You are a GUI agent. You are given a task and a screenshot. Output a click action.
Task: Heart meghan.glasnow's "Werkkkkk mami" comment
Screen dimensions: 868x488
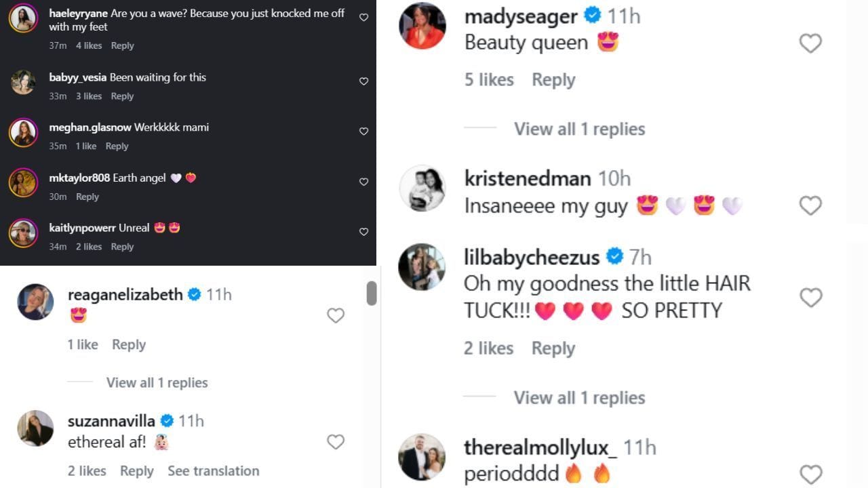(363, 131)
